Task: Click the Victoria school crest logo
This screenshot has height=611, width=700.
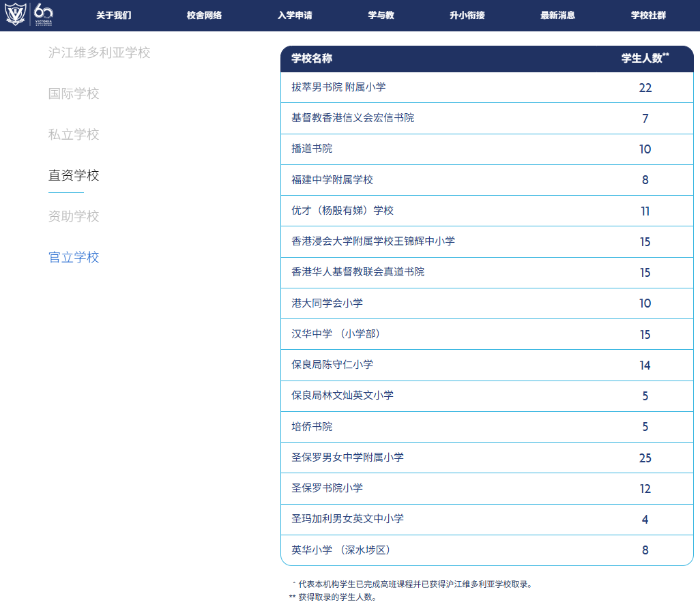Action: (x=15, y=14)
